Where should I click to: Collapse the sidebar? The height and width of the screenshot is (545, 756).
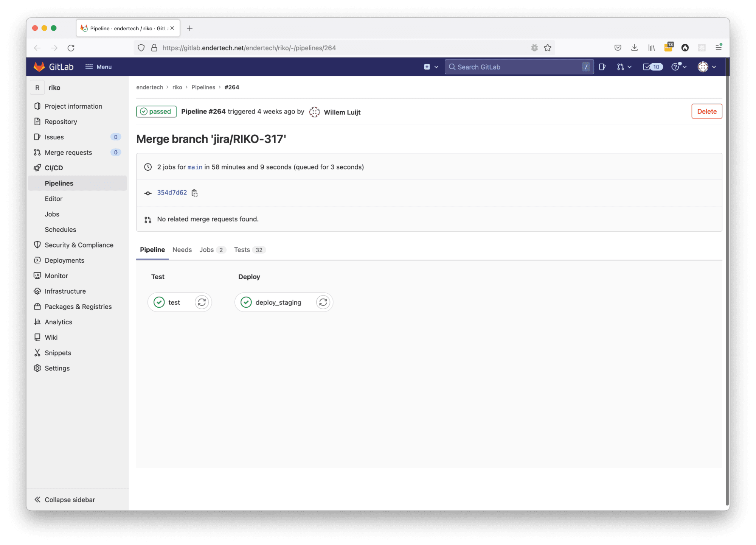click(64, 500)
